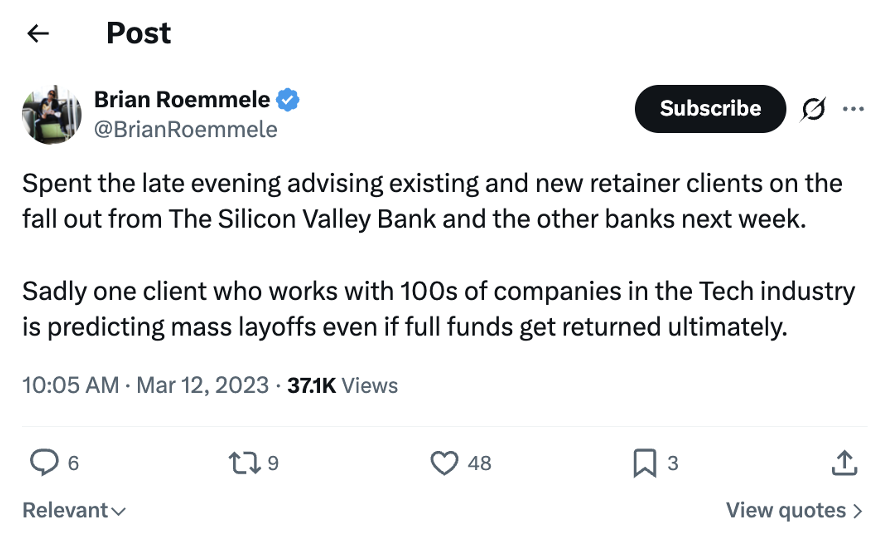This screenshot has width=880, height=536.
Task: Click the 10:05 AM Mar 12, 2023 timestamp
Action: 145,385
